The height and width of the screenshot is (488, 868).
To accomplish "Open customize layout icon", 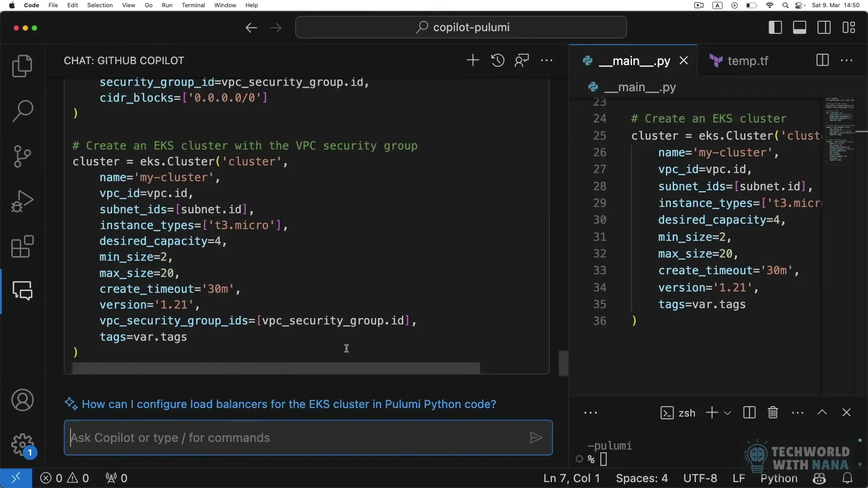I will pyautogui.click(x=849, y=28).
